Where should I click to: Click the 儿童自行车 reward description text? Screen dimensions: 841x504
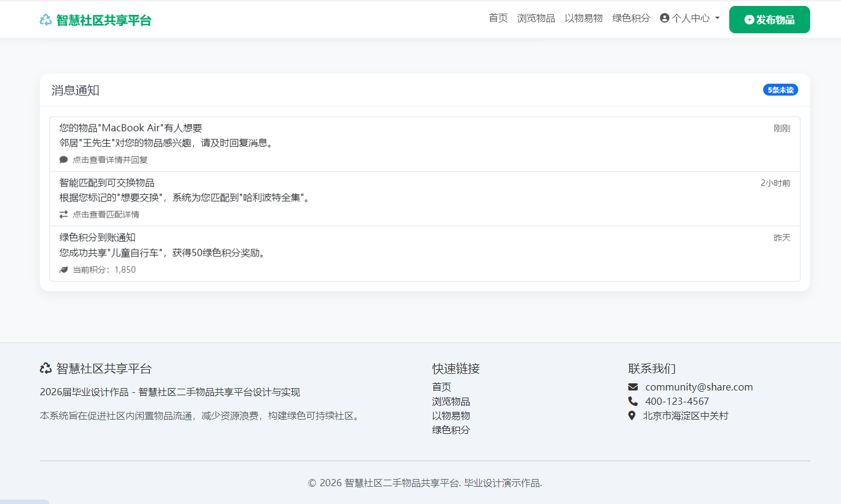pos(163,253)
